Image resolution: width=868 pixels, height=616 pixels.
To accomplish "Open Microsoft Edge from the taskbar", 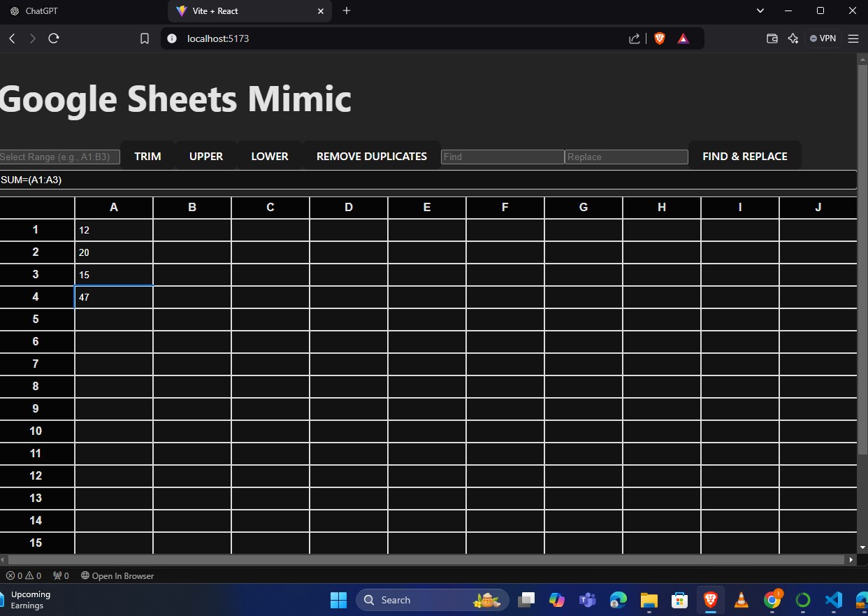I will pos(618,600).
